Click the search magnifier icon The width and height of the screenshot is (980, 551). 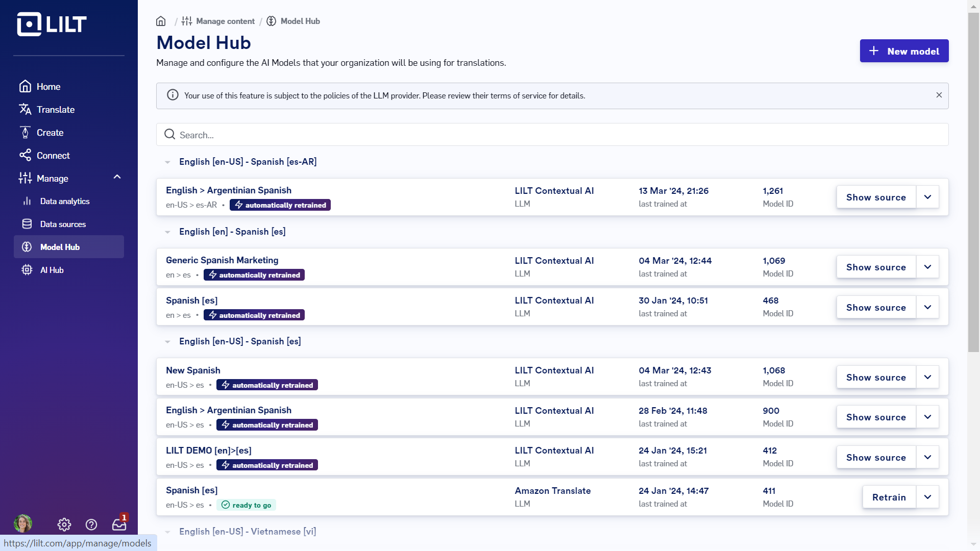(x=169, y=134)
